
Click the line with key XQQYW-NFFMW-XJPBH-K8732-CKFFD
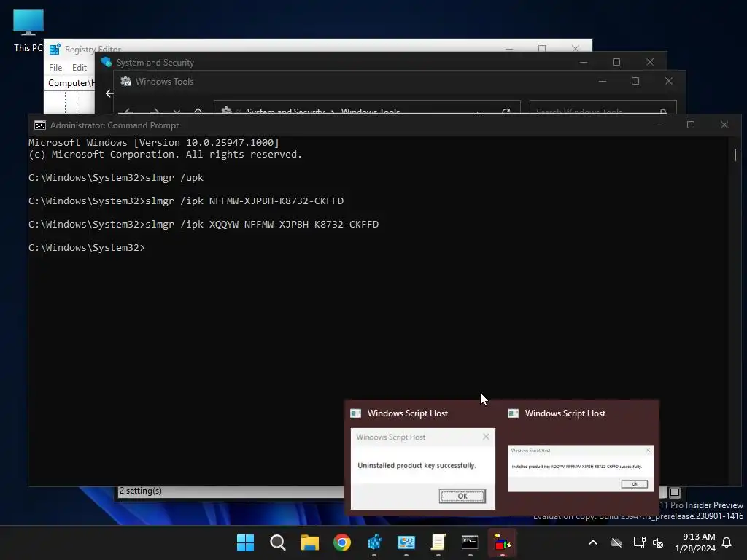(x=204, y=225)
